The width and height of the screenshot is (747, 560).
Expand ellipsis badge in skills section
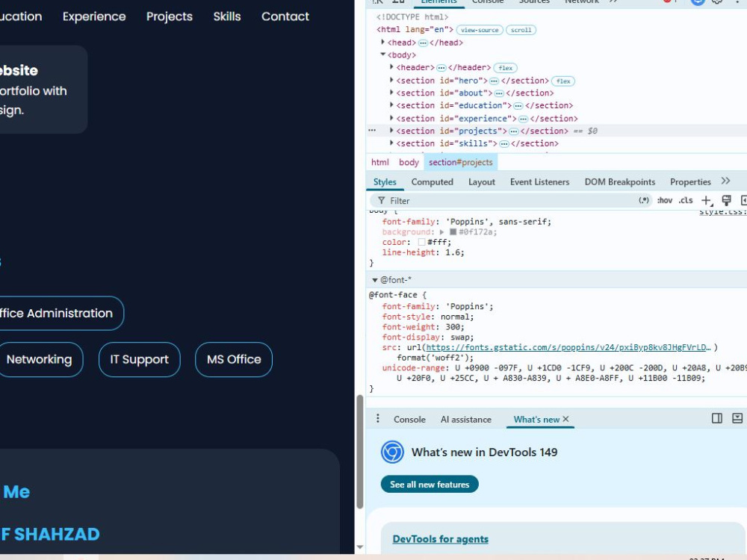pyautogui.click(x=503, y=144)
